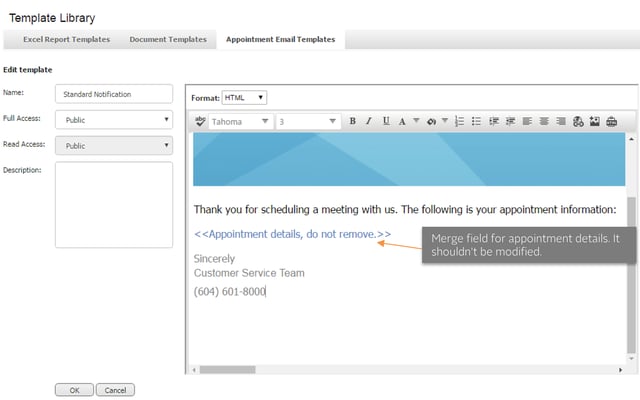Align text to the left
Viewport: 640px width, 400px height.
[527, 121]
